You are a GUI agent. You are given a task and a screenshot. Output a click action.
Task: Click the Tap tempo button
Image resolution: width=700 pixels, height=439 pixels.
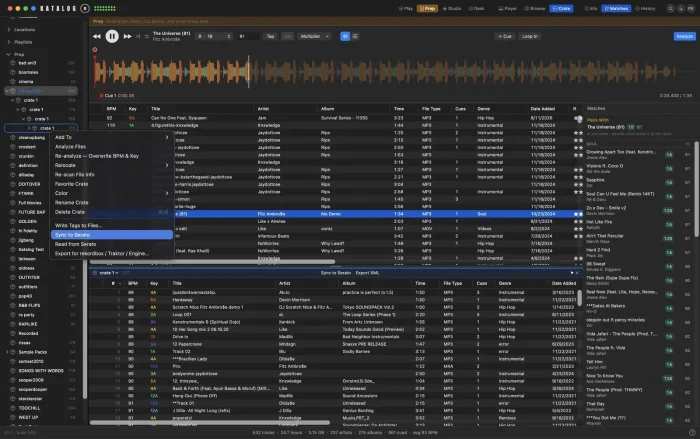click(270, 36)
